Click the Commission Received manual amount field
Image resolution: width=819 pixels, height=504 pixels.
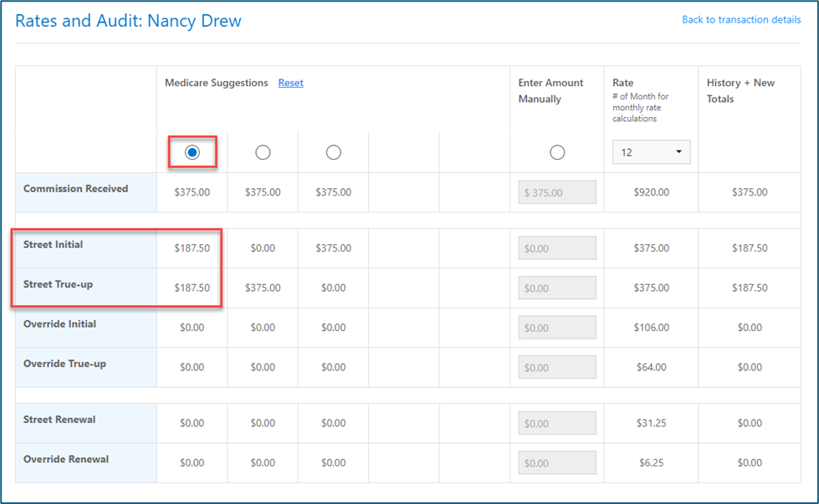(557, 192)
